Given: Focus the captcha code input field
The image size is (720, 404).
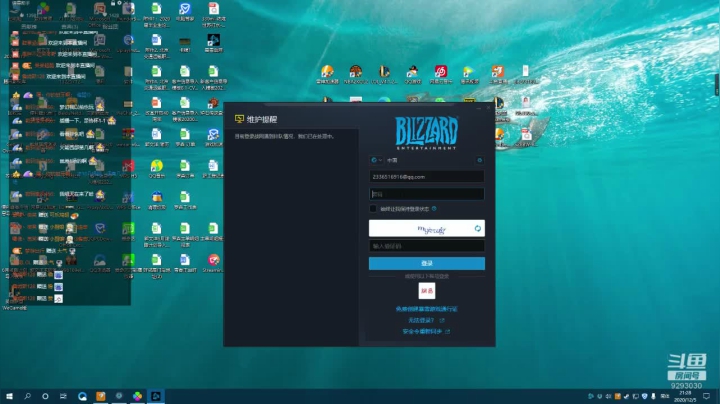Looking at the screenshot, I should point(427,246).
